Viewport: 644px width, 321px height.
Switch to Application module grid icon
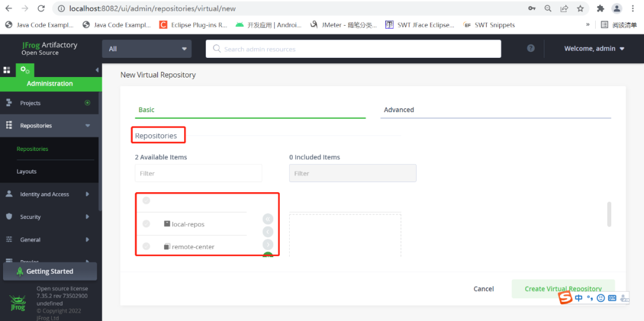tap(7, 70)
